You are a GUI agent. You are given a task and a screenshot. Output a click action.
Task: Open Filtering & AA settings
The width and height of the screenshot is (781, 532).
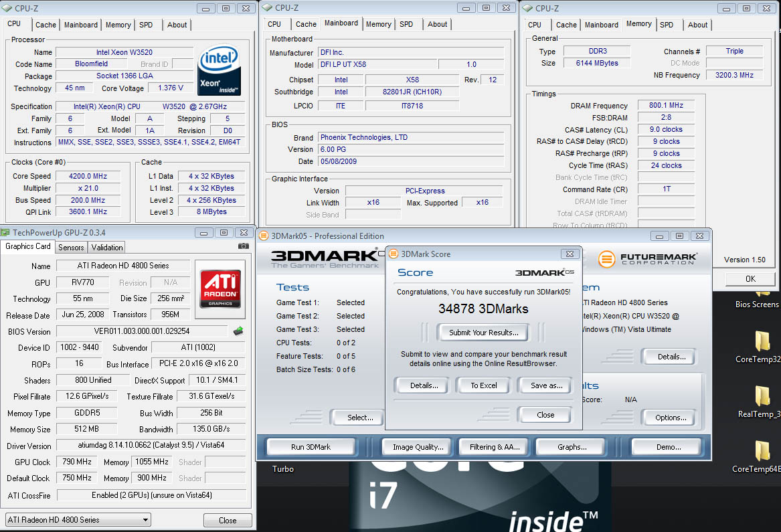coord(495,447)
